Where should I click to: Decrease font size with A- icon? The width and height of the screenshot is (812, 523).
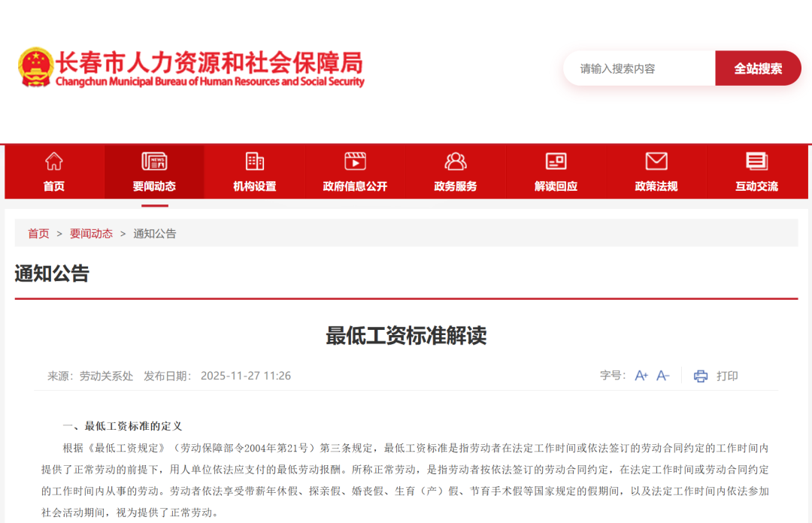663,376
